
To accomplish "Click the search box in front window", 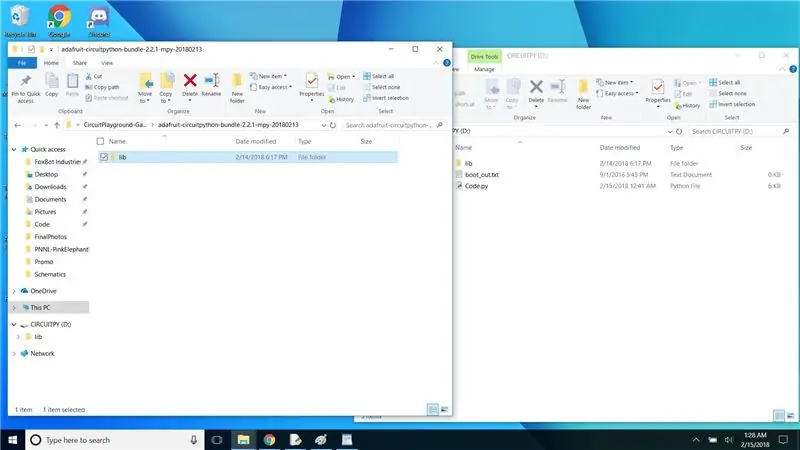I will coord(392,125).
